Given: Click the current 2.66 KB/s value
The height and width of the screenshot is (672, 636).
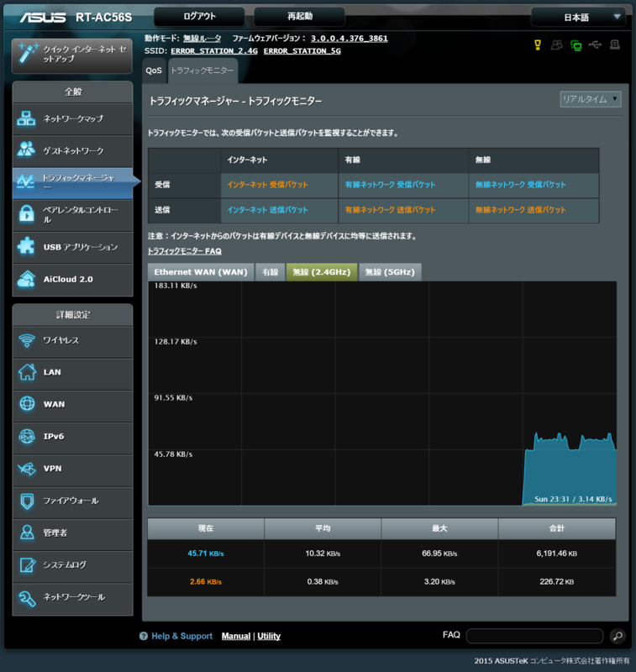Looking at the screenshot, I should [x=206, y=582].
